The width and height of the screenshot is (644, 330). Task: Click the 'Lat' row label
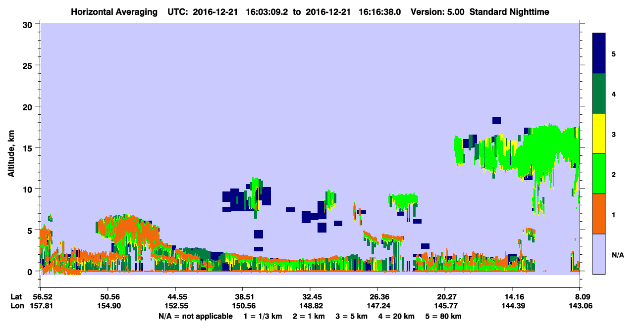pyautogui.click(x=16, y=297)
